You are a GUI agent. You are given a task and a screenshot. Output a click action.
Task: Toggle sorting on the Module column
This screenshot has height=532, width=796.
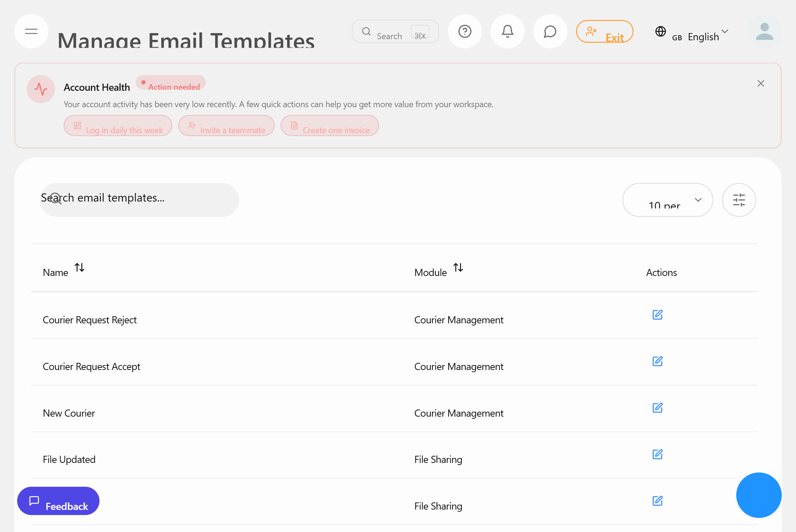458,268
